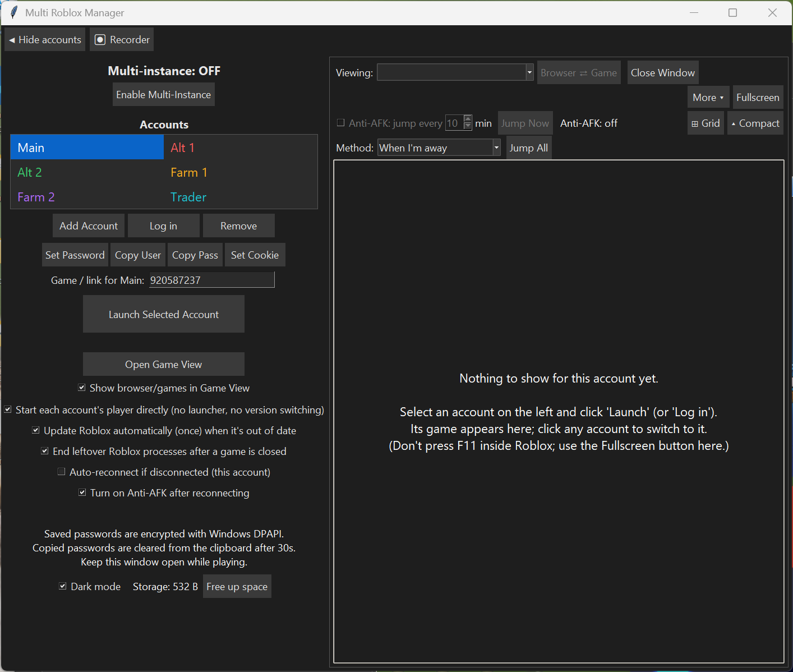Image resolution: width=793 pixels, height=672 pixels.
Task: Open the Game View
Action: (x=164, y=364)
